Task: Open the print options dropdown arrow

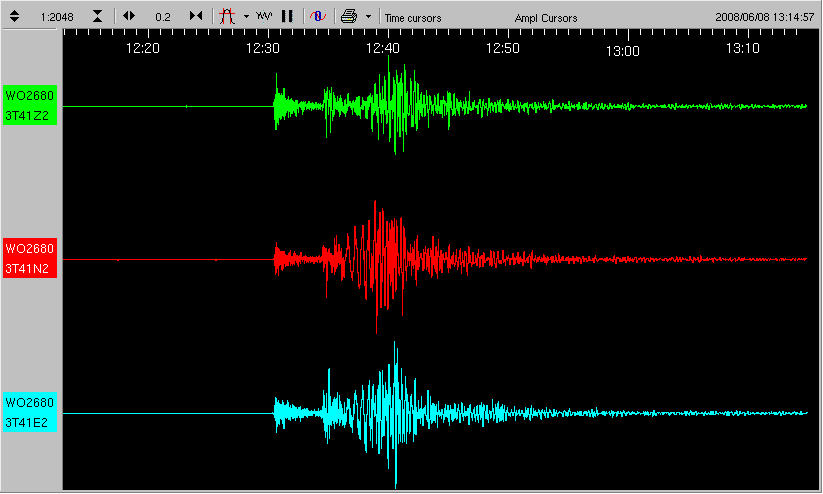Action: click(x=368, y=17)
